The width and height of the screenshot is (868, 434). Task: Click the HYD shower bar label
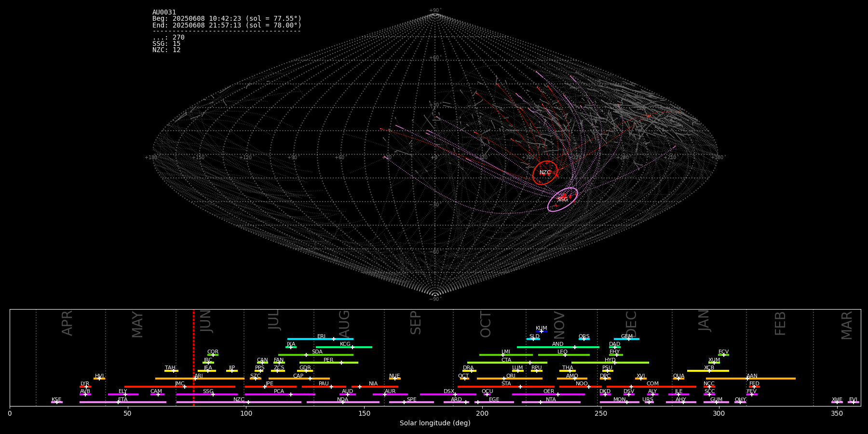click(610, 360)
